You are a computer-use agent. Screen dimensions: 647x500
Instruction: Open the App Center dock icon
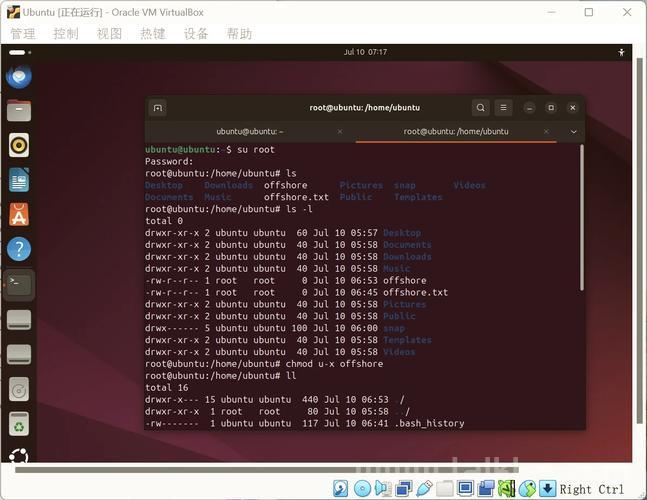19,215
